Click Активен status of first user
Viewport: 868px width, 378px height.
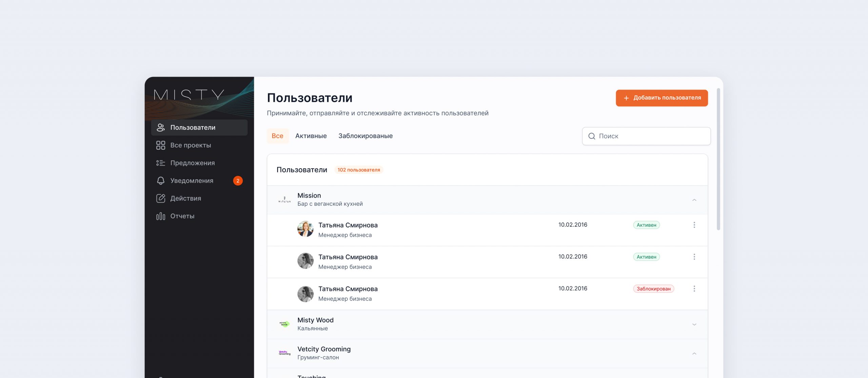[x=646, y=225]
